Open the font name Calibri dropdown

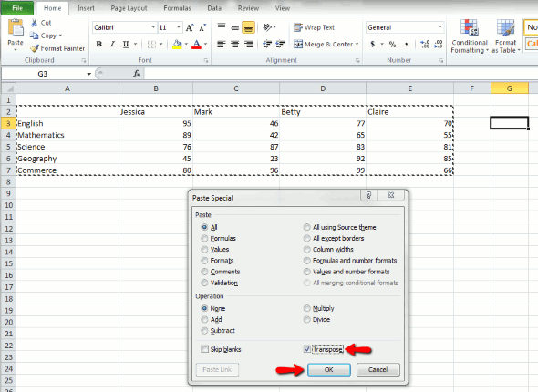click(x=153, y=27)
